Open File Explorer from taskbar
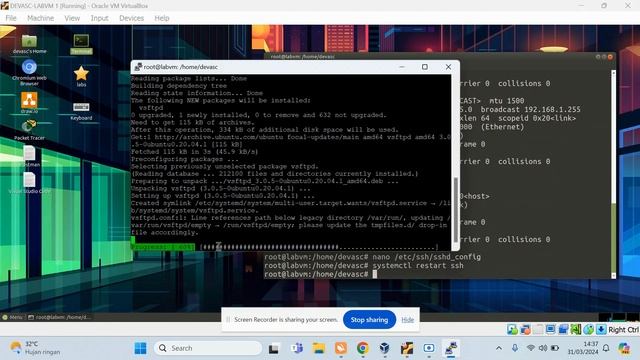The image size is (640, 360). [319, 348]
